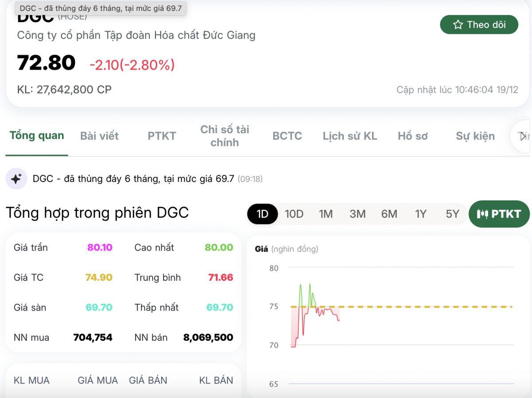Click the news time stamp (09:18)
The height and width of the screenshot is (398, 532).
point(250,179)
